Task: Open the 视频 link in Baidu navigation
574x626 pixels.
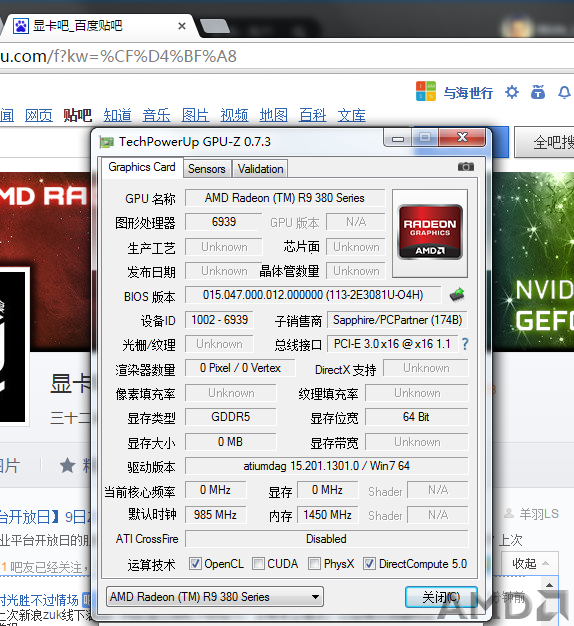Action: (234, 115)
